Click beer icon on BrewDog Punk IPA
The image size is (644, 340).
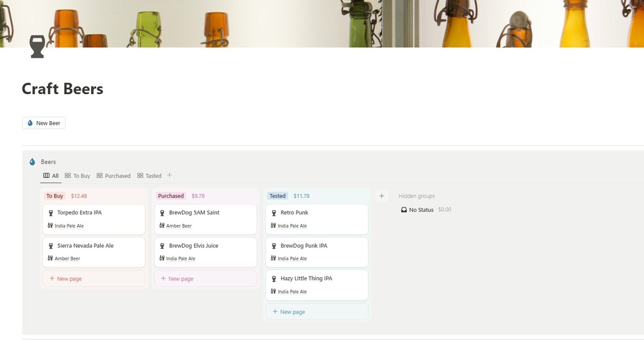point(274,246)
